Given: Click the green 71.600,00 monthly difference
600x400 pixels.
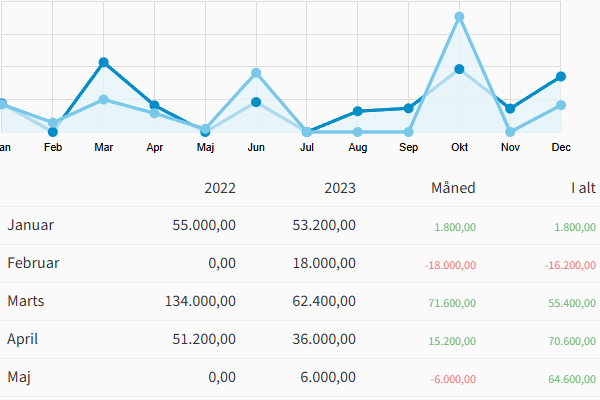Looking at the screenshot, I should pos(449,302).
